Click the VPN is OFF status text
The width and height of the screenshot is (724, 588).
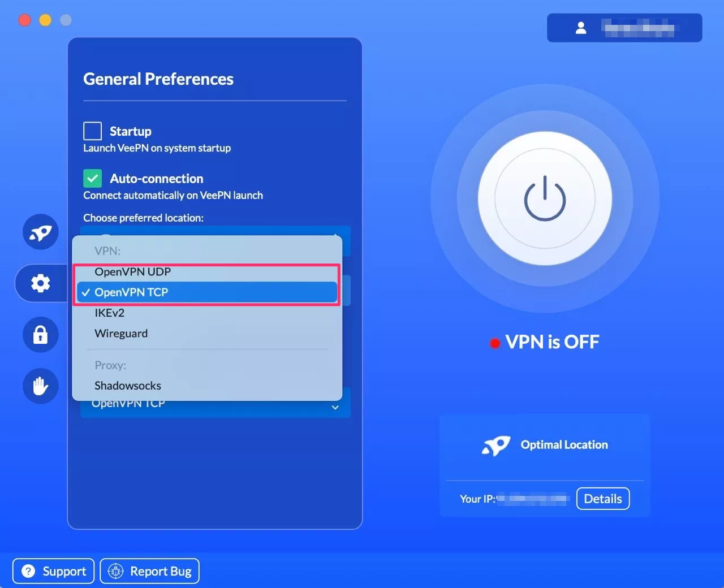(x=552, y=342)
